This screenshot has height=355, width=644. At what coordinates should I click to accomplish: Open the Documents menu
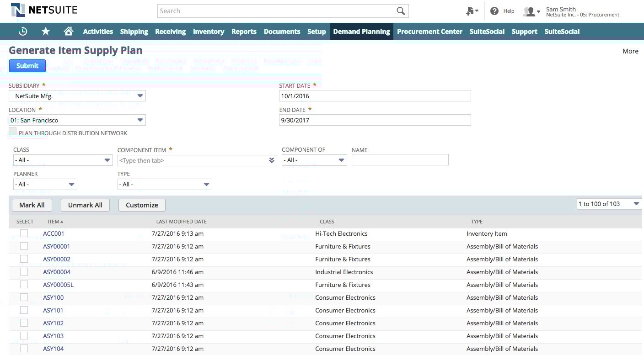pos(282,32)
